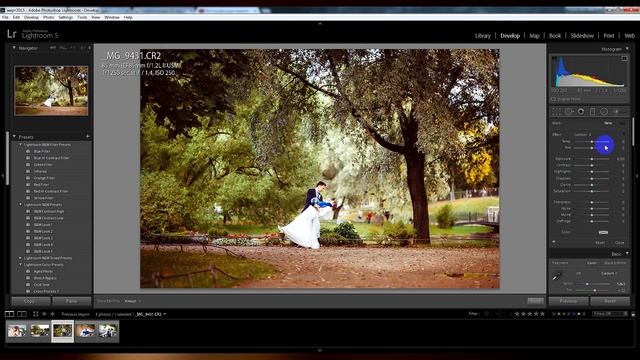Hide the top module picker with arrow
The width and height of the screenshot is (640, 360).
pos(320,24)
